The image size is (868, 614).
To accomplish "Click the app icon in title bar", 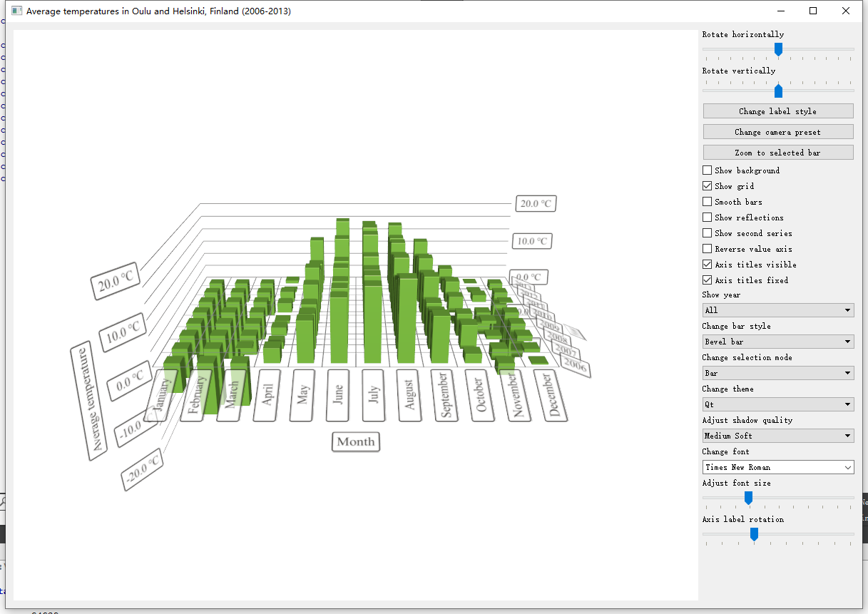I will [17, 11].
